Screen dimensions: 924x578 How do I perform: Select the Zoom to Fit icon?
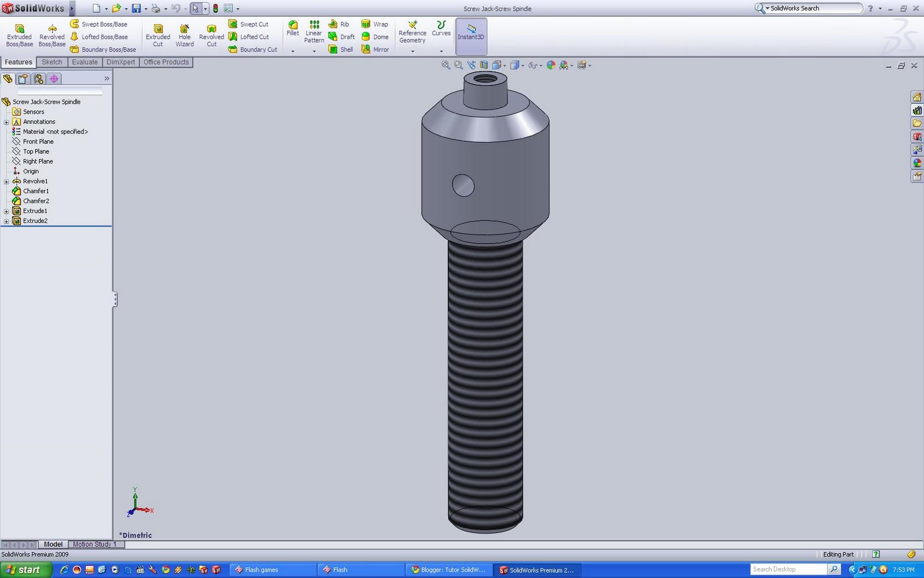(445, 65)
